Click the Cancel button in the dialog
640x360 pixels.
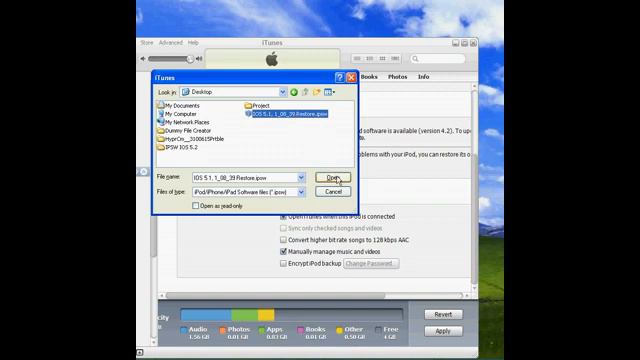pos(333,192)
